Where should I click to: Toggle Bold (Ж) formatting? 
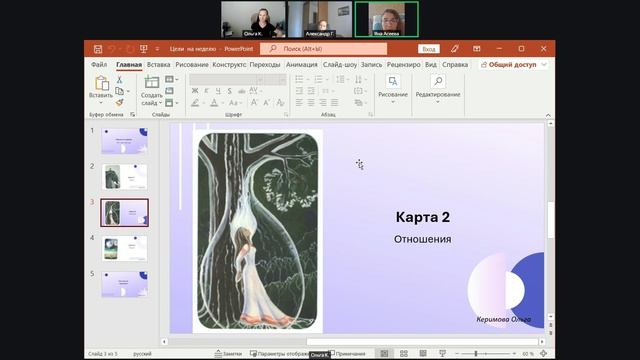[x=195, y=91]
